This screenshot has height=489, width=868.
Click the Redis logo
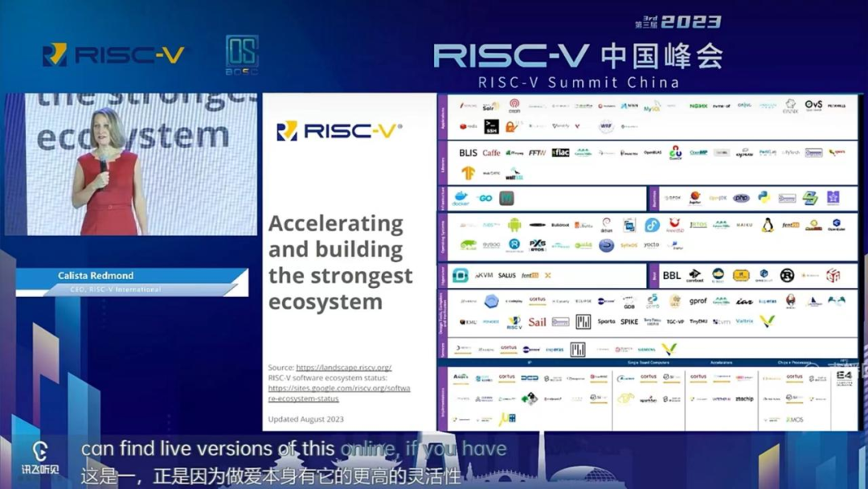click(468, 126)
